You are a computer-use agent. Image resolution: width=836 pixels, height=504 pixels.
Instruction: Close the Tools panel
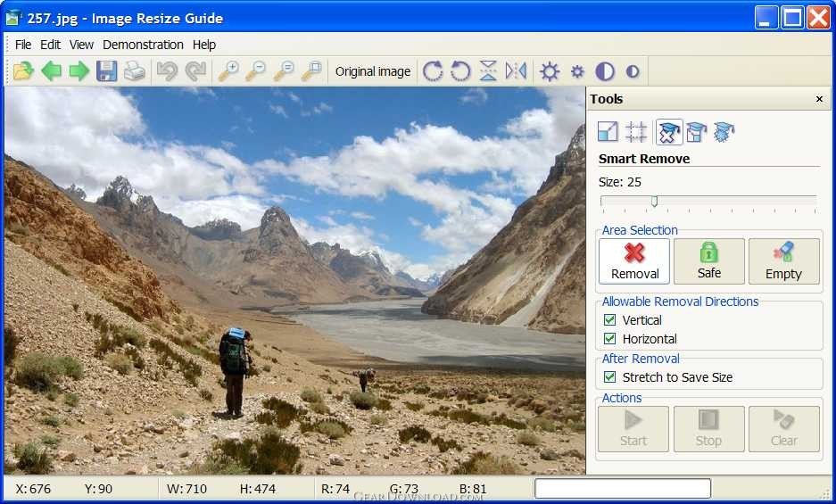pos(819,99)
